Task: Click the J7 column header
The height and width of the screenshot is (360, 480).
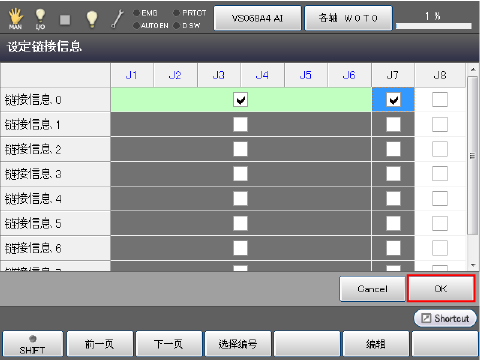Action: tap(393, 75)
